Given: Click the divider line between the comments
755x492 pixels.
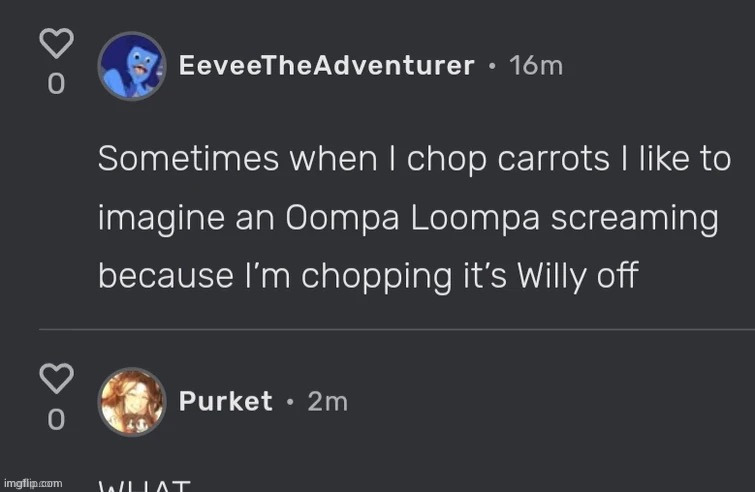Looking at the screenshot, I should point(397,330).
